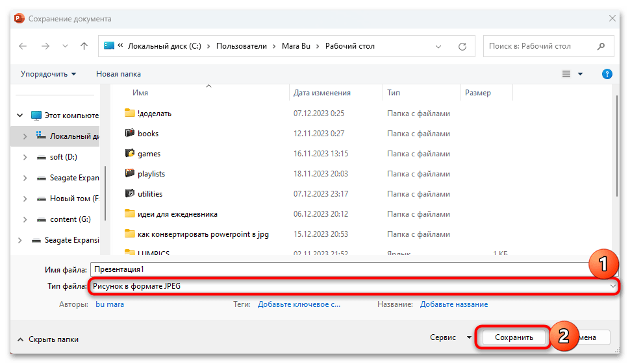The height and width of the screenshot is (364, 630).
Task: Click the games folder name
Action: (149, 154)
